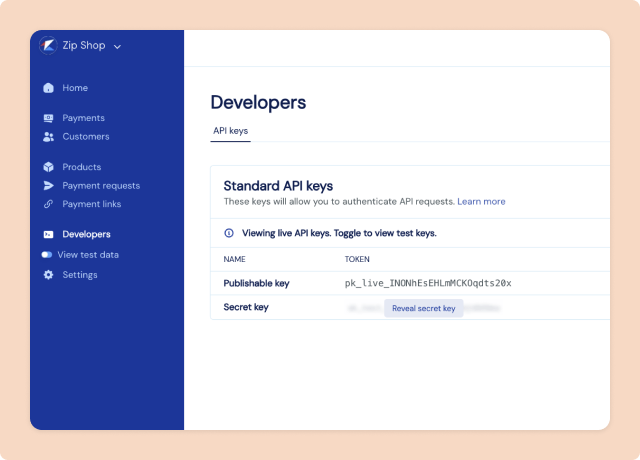
Task: Click the Payments icon in sidebar
Action: tap(48, 118)
